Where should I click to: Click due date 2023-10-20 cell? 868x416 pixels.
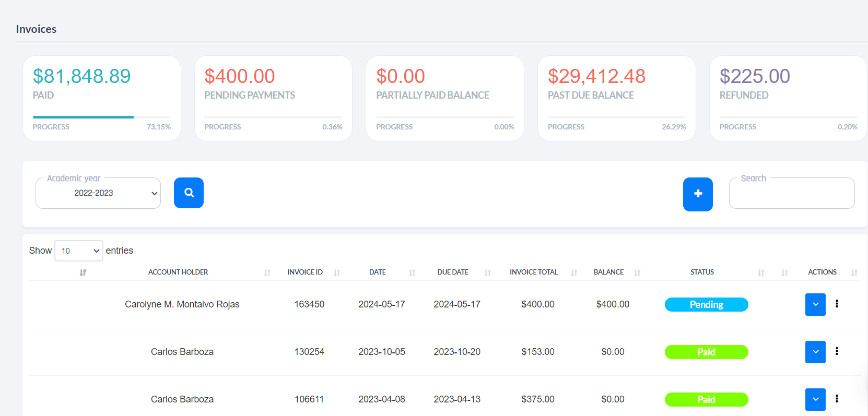(x=457, y=352)
